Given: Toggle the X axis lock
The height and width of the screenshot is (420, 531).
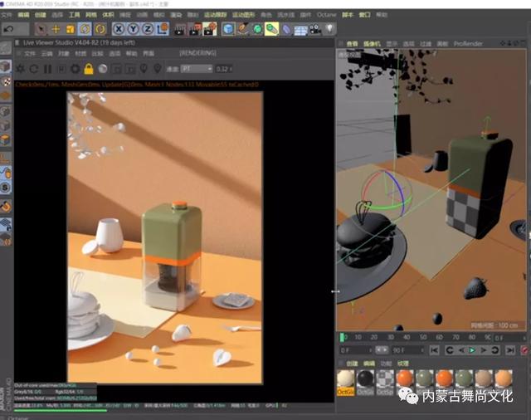Looking at the screenshot, I should pos(119,29).
